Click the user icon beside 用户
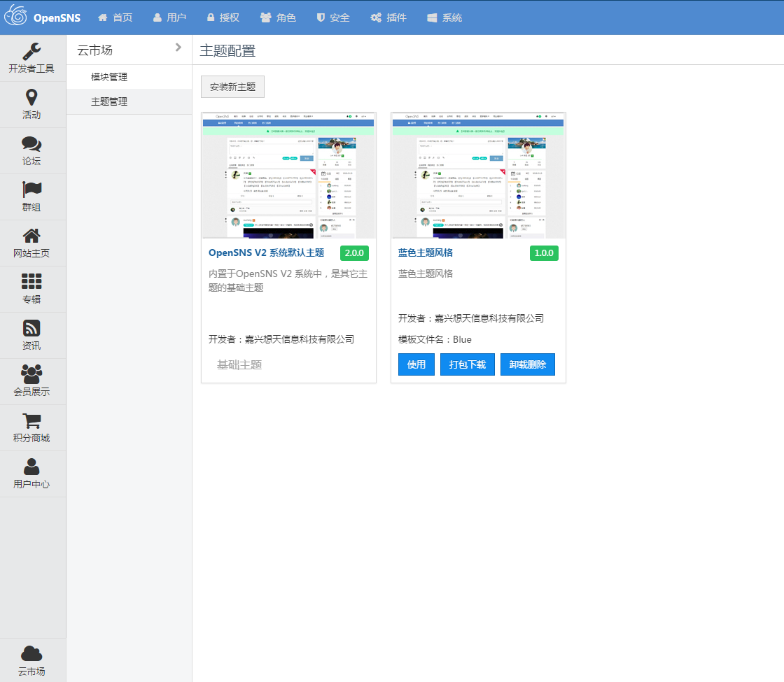Screen dimensions: 784x682 (157, 17)
